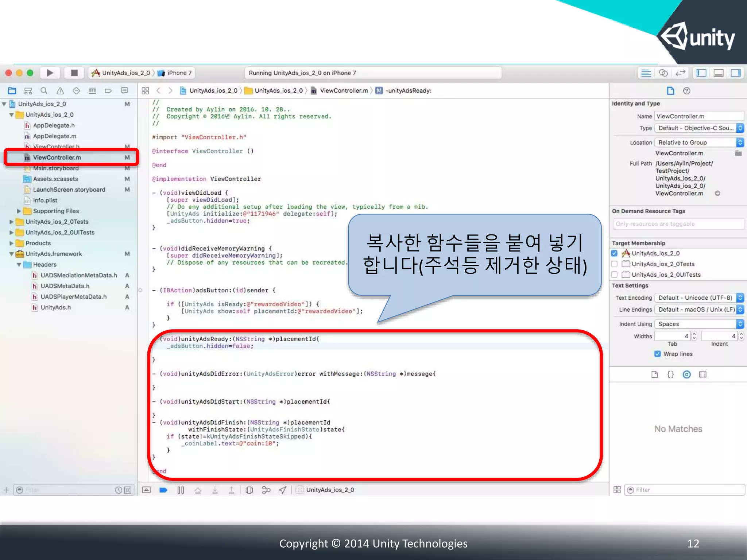The height and width of the screenshot is (560, 747).
Task: Reveal full path in Finder arrow
Action: point(717,193)
